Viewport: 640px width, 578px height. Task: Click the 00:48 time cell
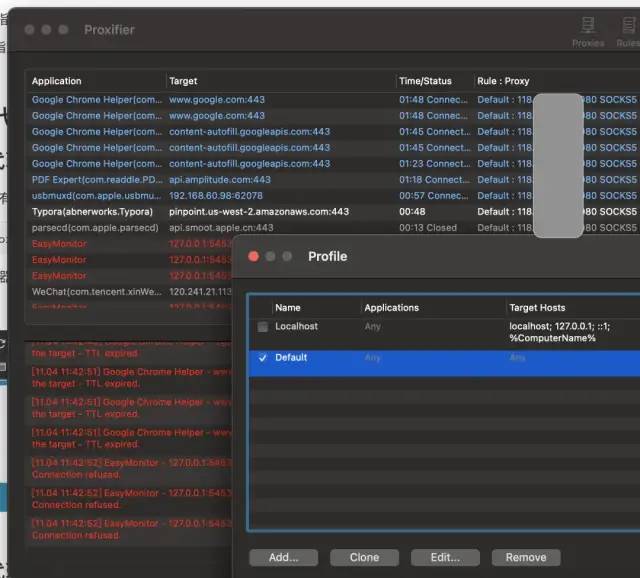pos(412,211)
